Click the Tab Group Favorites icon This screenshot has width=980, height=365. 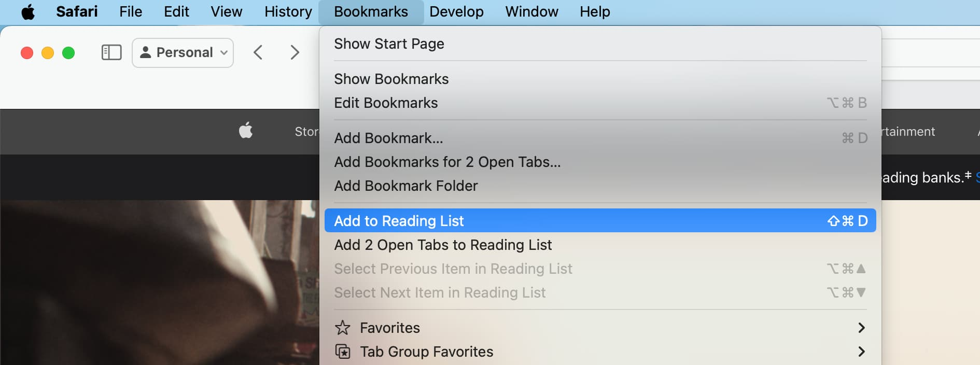[343, 352]
